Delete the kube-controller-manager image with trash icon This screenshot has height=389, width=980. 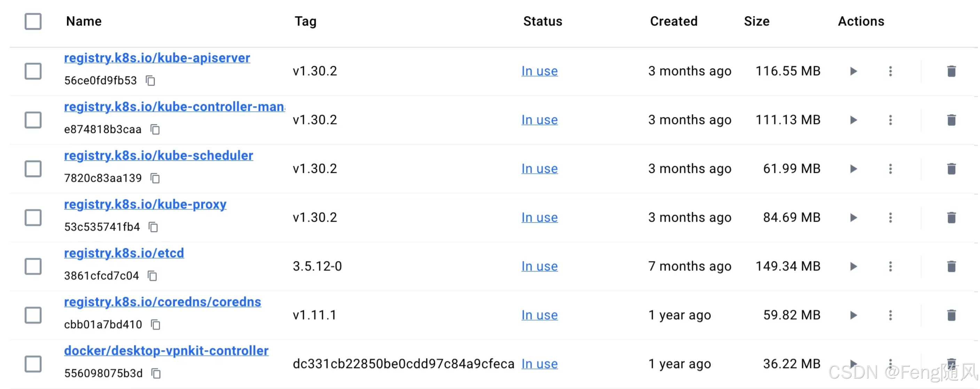tap(951, 120)
